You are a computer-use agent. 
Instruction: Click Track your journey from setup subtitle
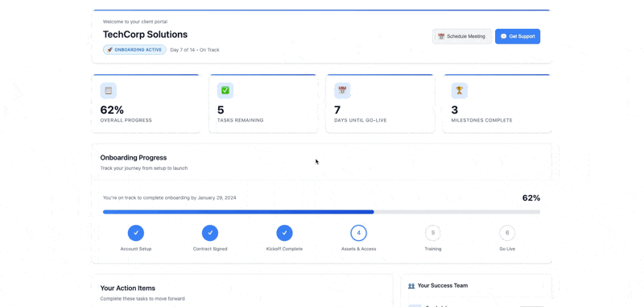click(x=144, y=168)
